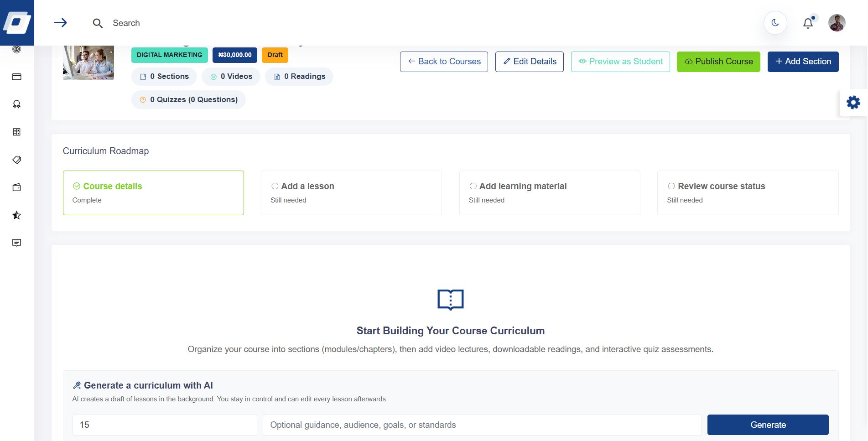Click the certificate badge sidebar icon

[x=17, y=104]
